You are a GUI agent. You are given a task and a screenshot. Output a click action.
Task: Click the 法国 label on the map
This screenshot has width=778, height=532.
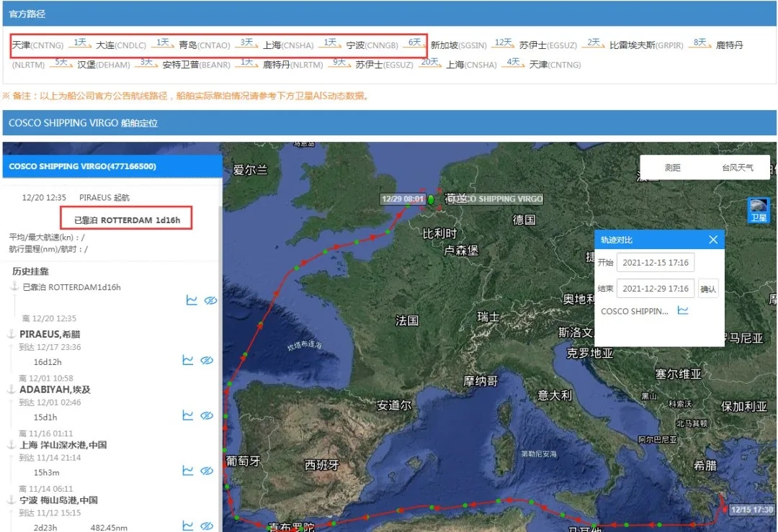pos(407,320)
